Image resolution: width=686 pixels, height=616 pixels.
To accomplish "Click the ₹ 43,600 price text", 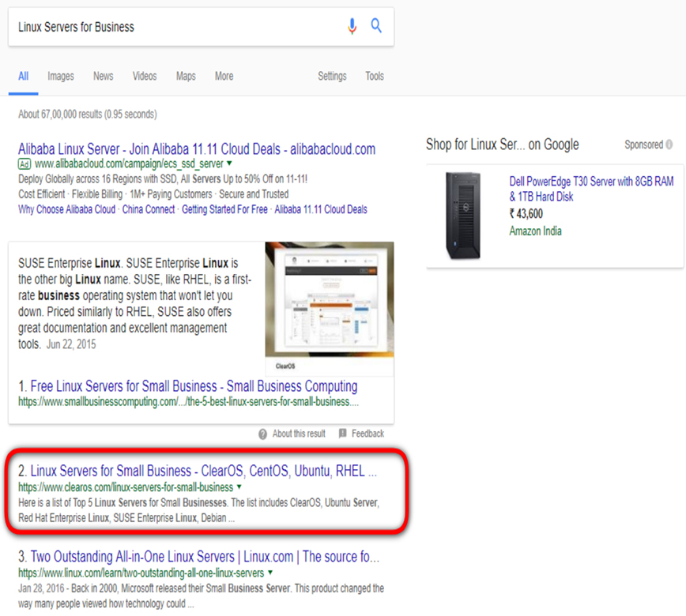I will [x=526, y=214].
